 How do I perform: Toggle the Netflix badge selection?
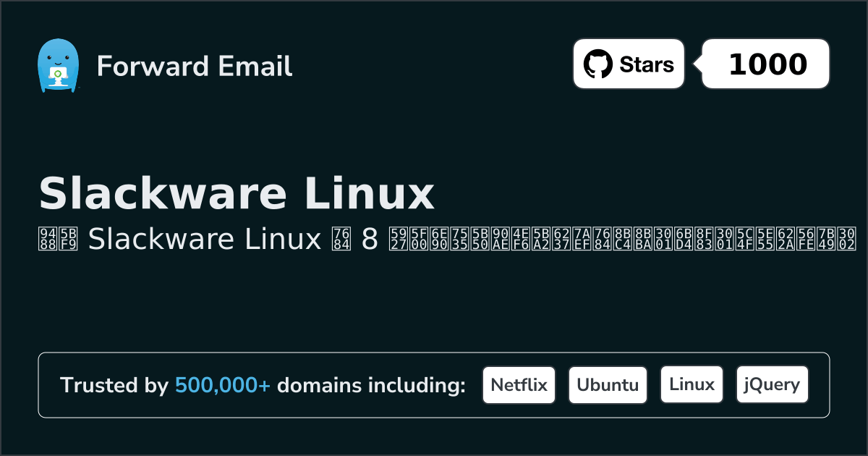pos(519,384)
